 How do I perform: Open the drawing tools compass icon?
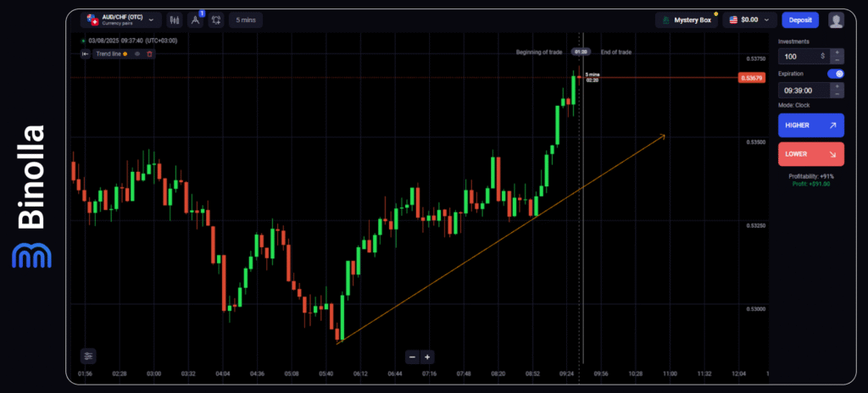(196, 19)
